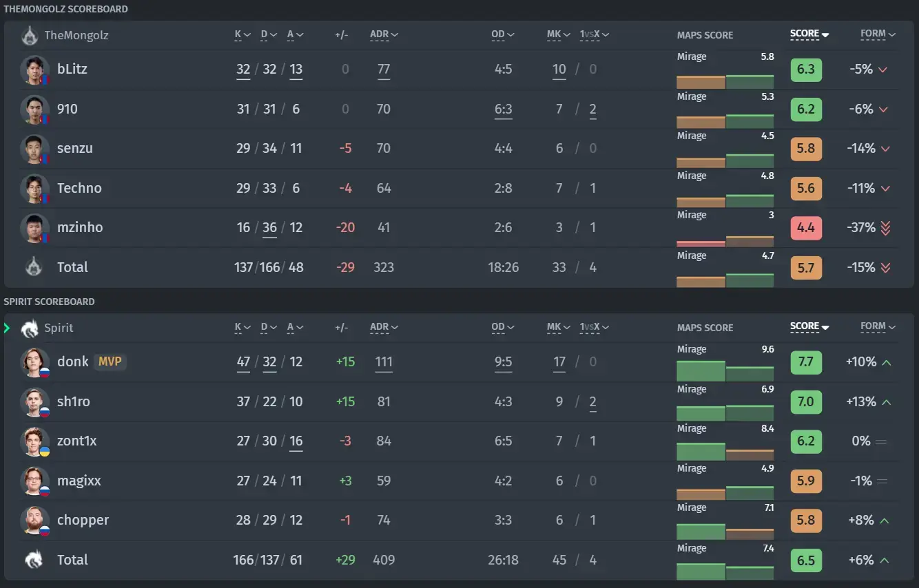Click the TheMongolz Total form double-down arrow

point(886,267)
